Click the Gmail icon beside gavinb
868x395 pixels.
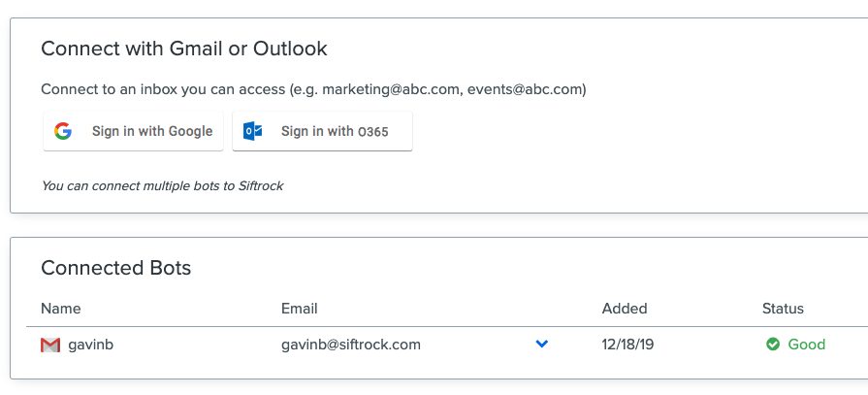(x=50, y=346)
